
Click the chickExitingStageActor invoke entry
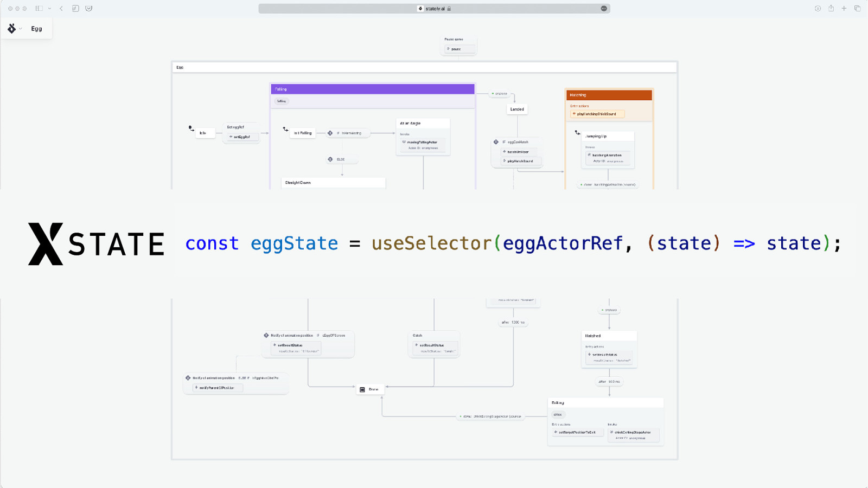(634, 435)
